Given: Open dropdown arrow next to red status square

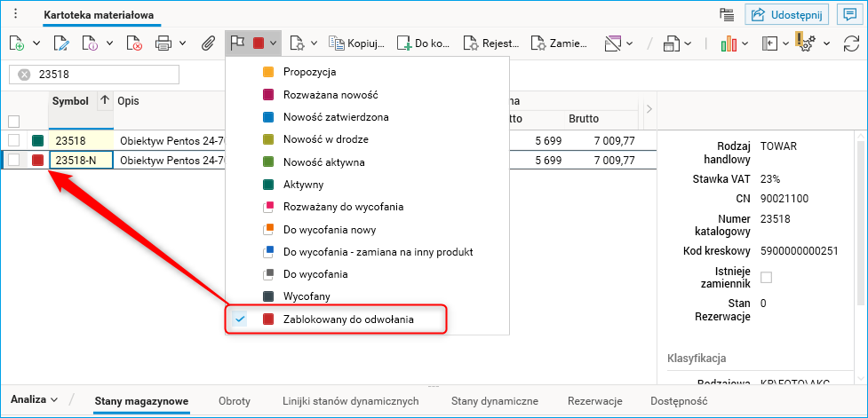Looking at the screenshot, I should [x=274, y=43].
